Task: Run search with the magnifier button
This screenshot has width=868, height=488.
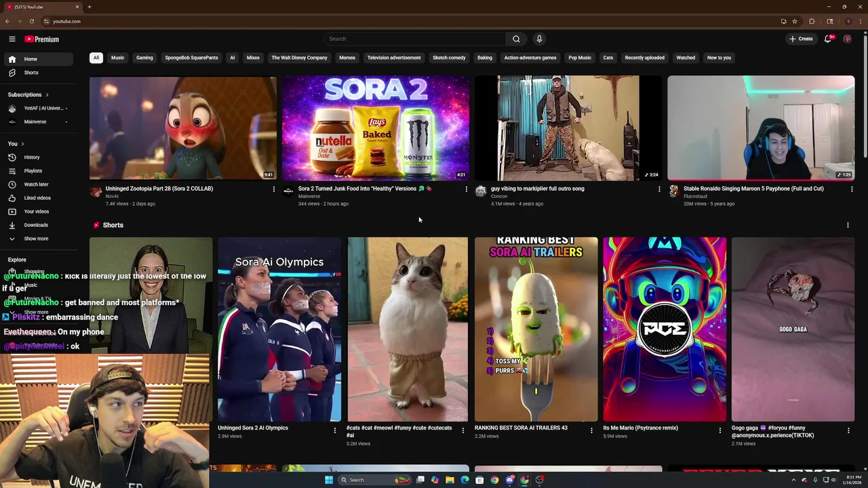Action: (x=516, y=39)
